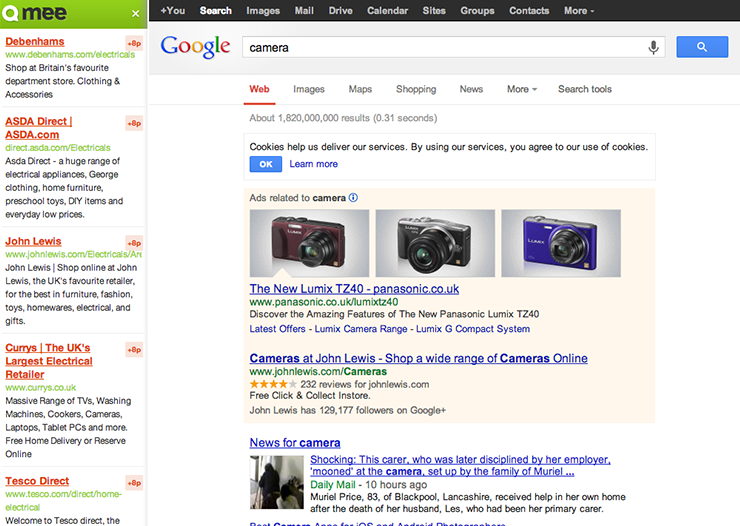Image resolution: width=740 pixels, height=526 pixels.
Task: Close the Qmee sidebar with X
Action: click(135, 14)
